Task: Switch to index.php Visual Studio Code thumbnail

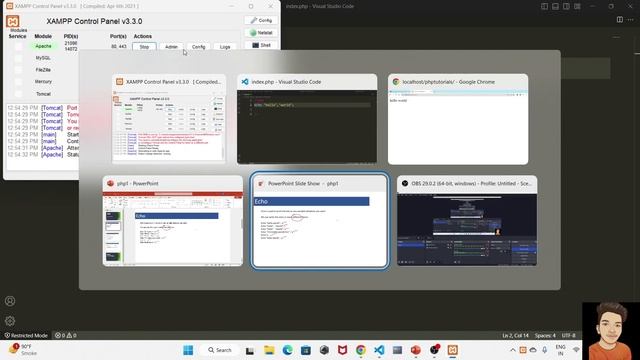Action: (x=307, y=119)
